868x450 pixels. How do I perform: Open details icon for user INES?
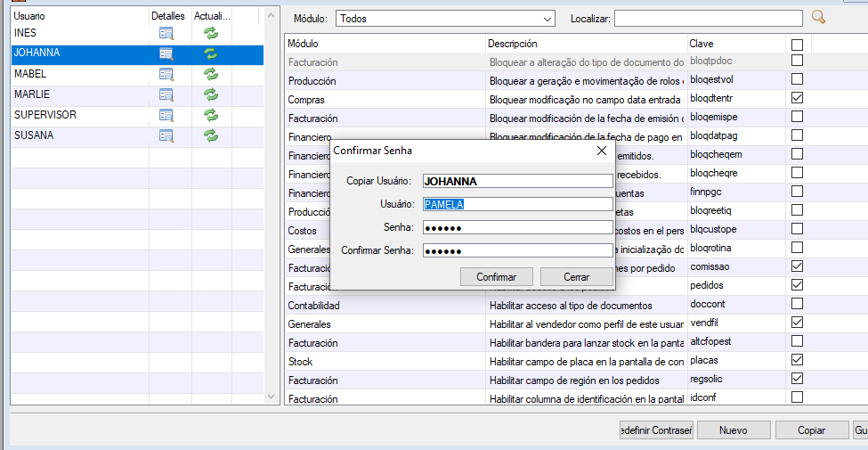[166, 33]
